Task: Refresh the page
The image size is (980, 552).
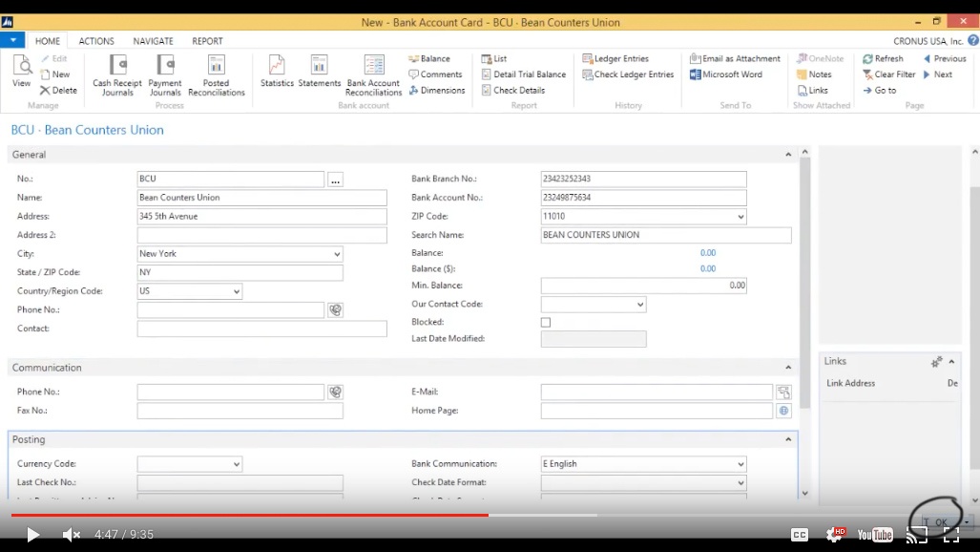Action: 883,58
